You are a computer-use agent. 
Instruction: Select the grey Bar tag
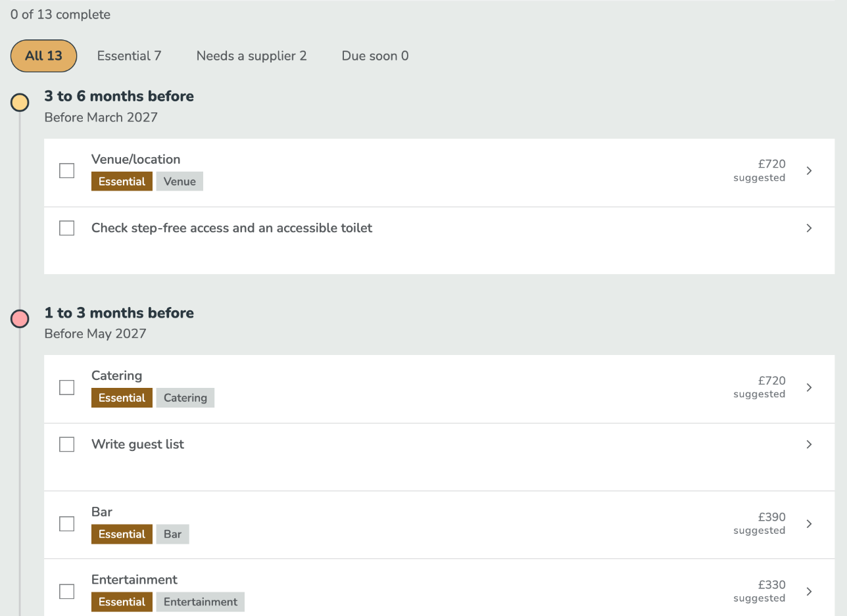click(x=172, y=534)
